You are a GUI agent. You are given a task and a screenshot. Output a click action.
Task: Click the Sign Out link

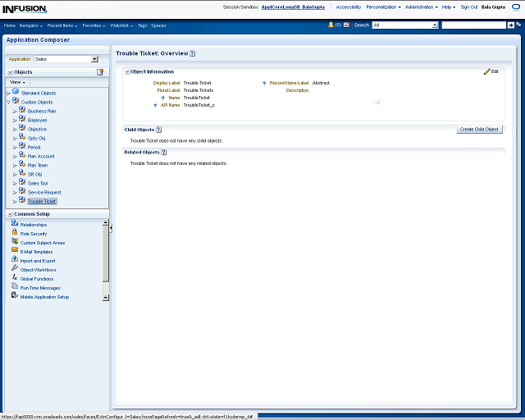point(469,7)
